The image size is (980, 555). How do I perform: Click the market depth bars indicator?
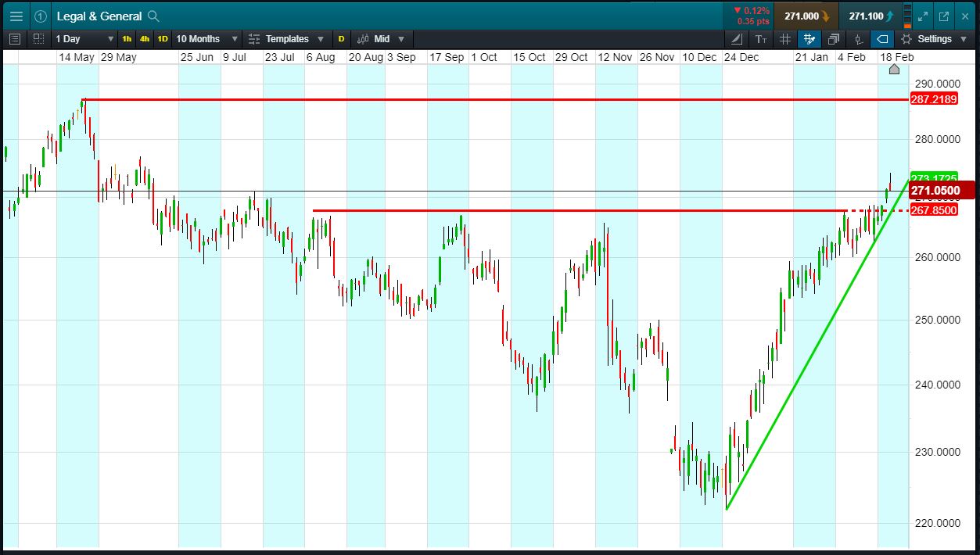click(907, 16)
